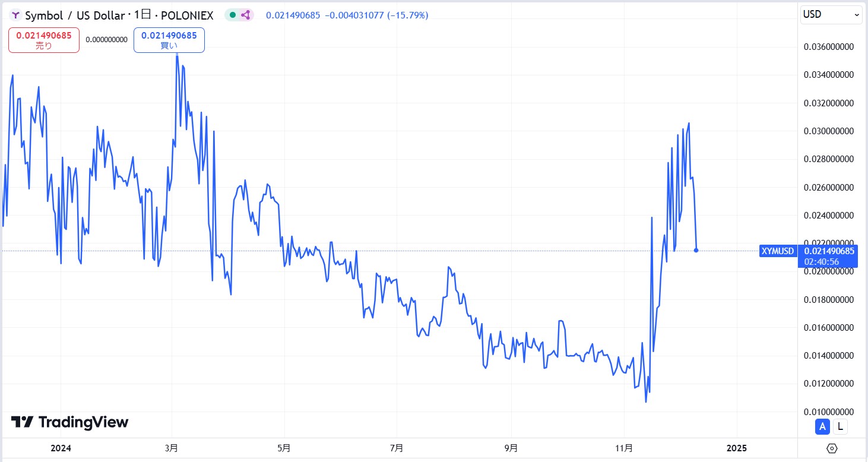Click the Symbol coin logo icon
The image size is (868, 462).
16,15
